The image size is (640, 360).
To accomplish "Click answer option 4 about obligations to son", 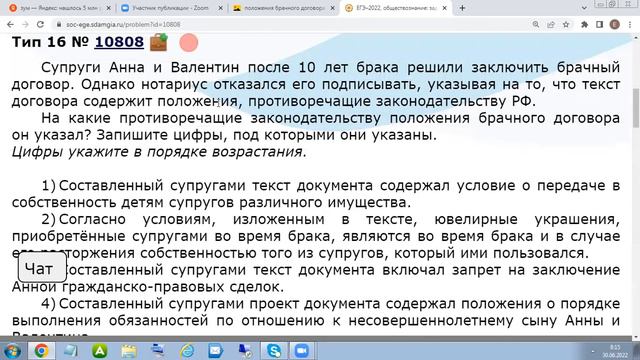I will click(316, 320).
